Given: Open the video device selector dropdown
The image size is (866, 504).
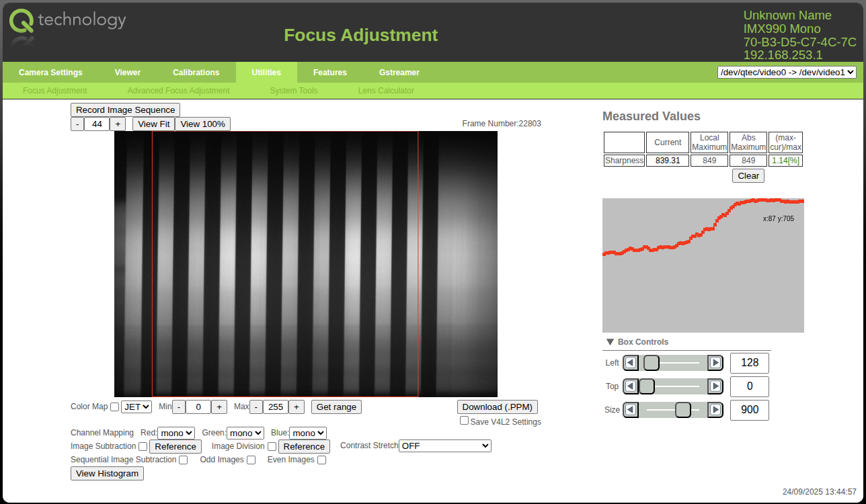Looking at the screenshot, I should coord(787,72).
